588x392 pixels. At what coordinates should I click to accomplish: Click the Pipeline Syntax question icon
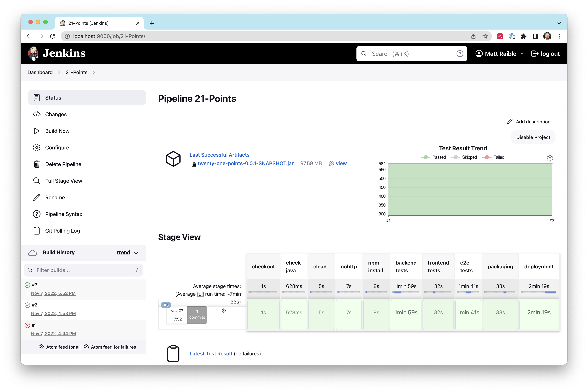(x=37, y=214)
